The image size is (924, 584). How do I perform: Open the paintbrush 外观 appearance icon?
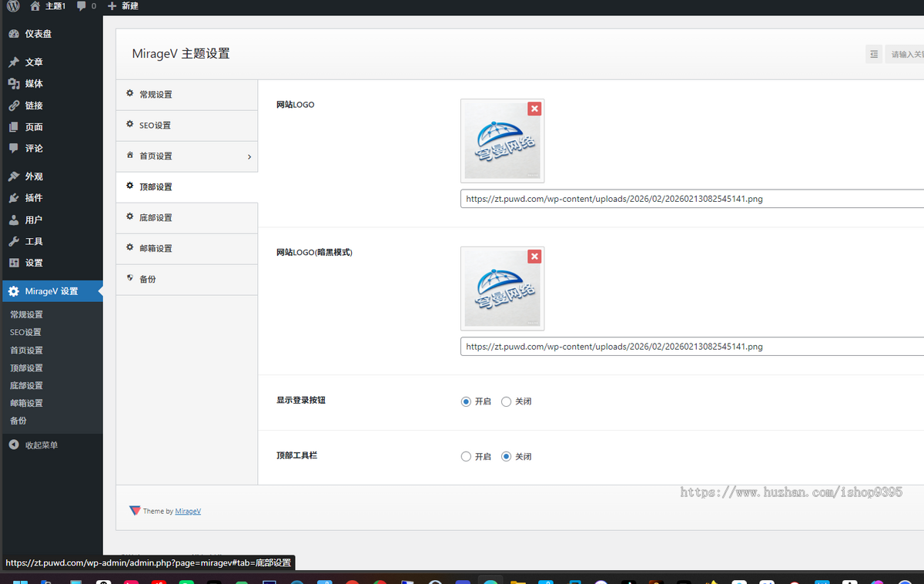(14, 176)
